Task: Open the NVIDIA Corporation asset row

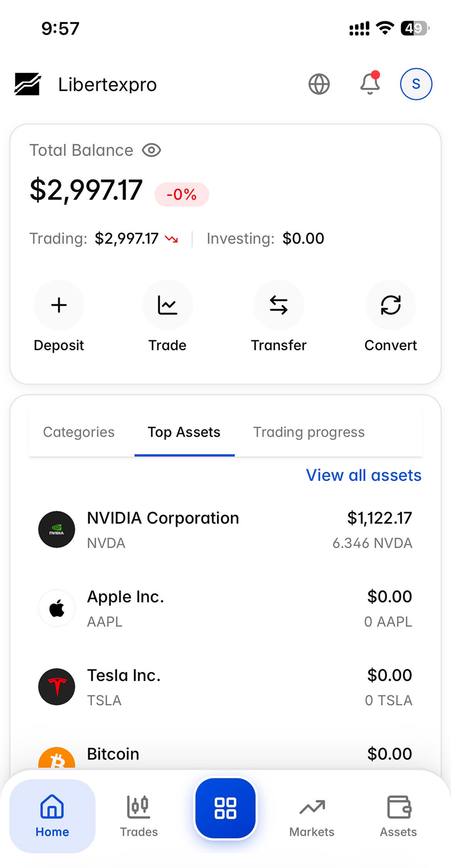Action: [x=225, y=530]
